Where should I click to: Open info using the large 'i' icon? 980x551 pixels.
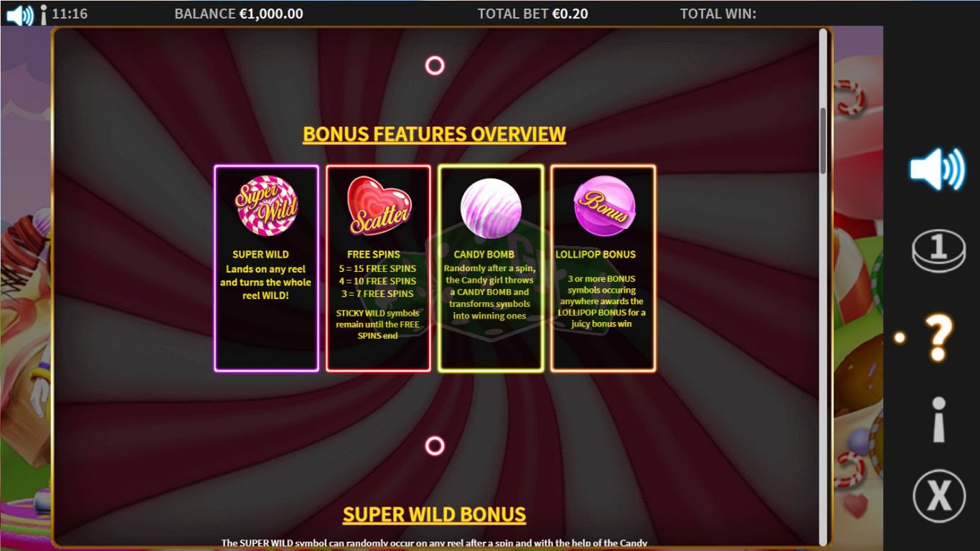pos(939,419)
